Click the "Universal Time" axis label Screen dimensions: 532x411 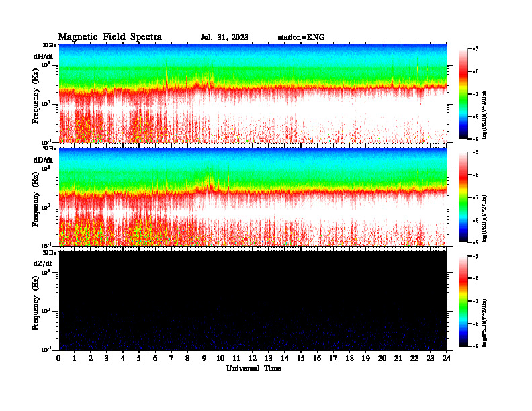click(x=253, y=368)
